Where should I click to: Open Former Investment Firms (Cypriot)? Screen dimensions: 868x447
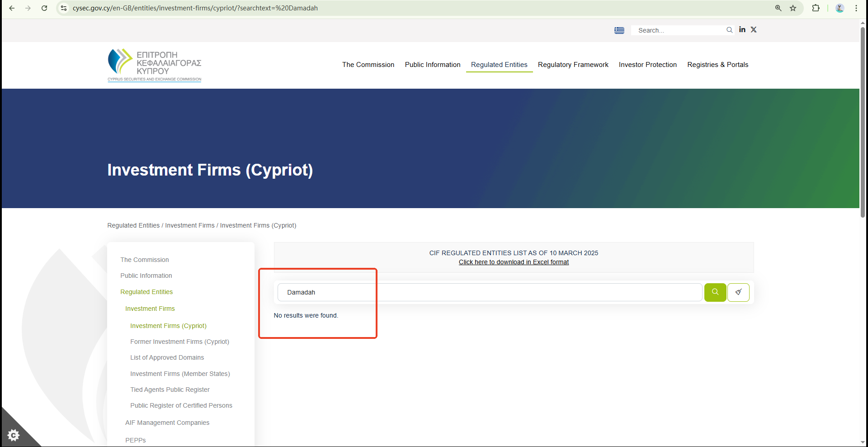click(179, 342)
